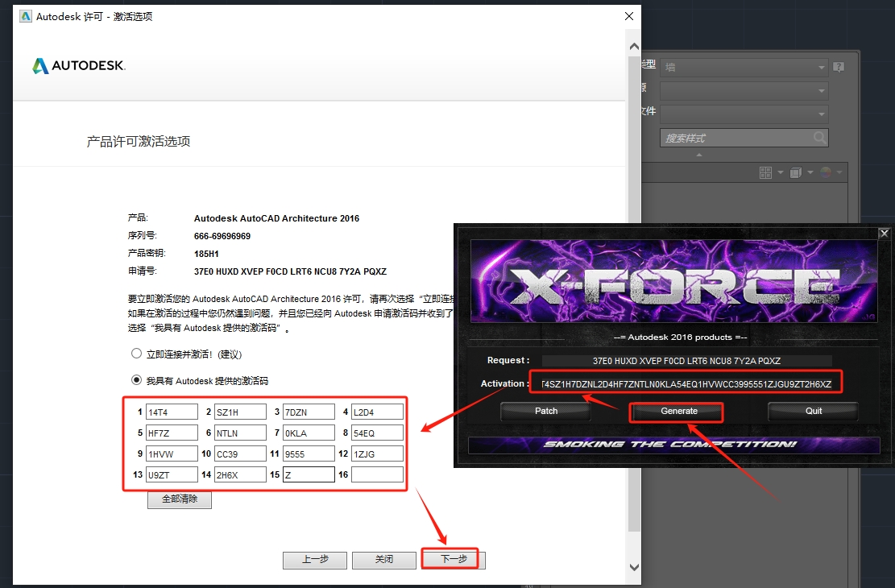Click the 全部清除 button
Viewport: 895px width, 588px height.
180,499
